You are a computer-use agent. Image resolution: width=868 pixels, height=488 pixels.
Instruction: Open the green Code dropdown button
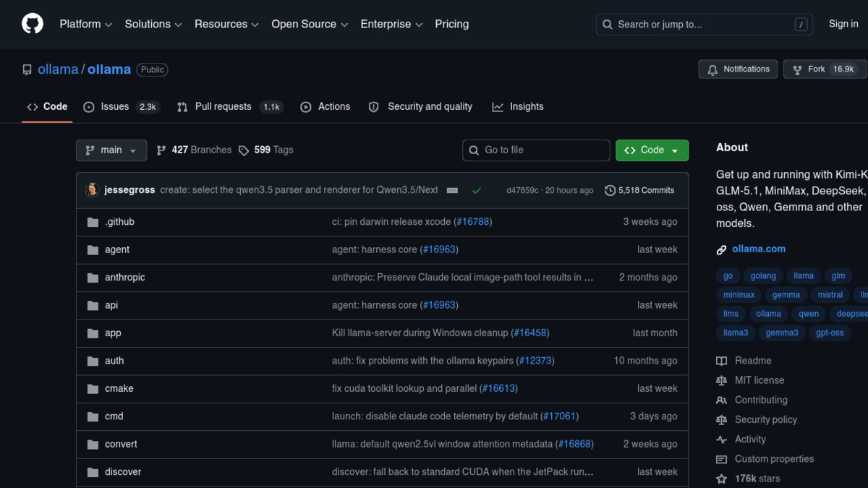pos(652,150)
